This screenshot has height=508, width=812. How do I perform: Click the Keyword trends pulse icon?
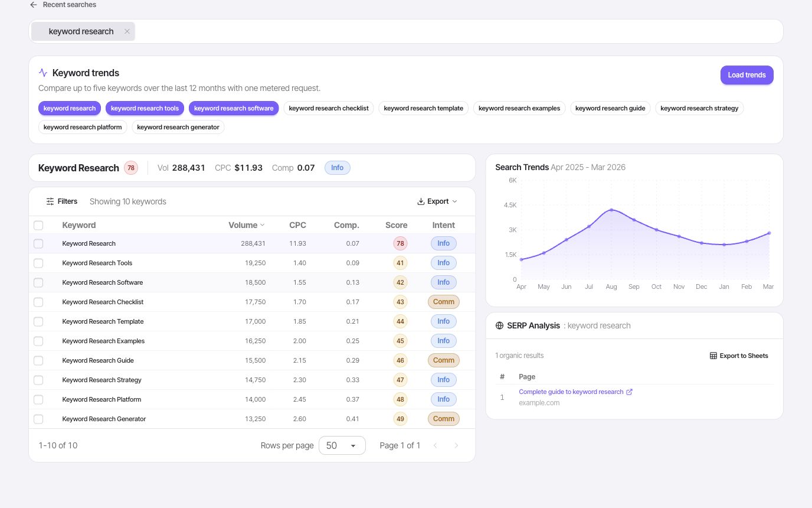tap(43, 73)
